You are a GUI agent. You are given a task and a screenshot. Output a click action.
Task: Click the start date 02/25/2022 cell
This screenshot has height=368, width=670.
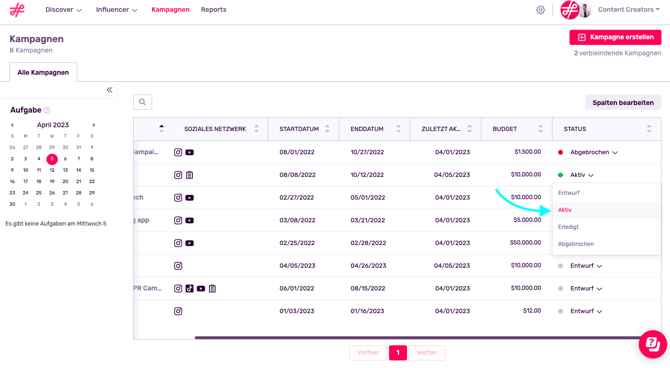click(x=297, y=243)
